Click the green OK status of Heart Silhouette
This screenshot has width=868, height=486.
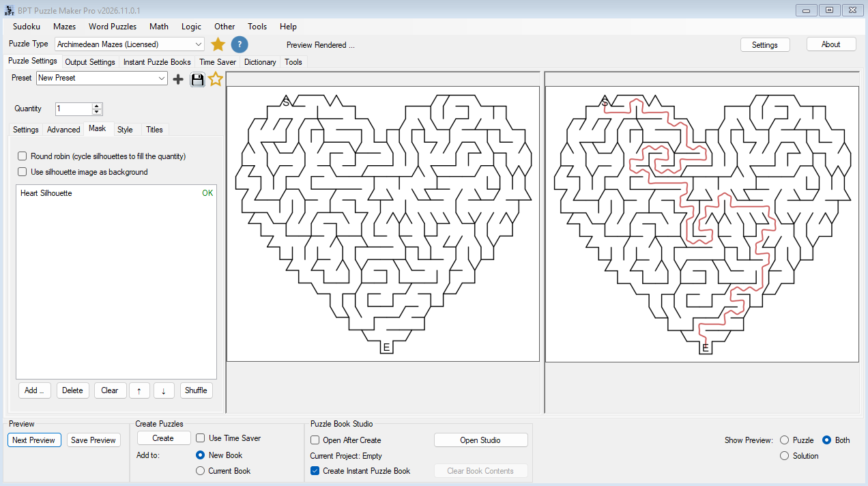point(207,193)
